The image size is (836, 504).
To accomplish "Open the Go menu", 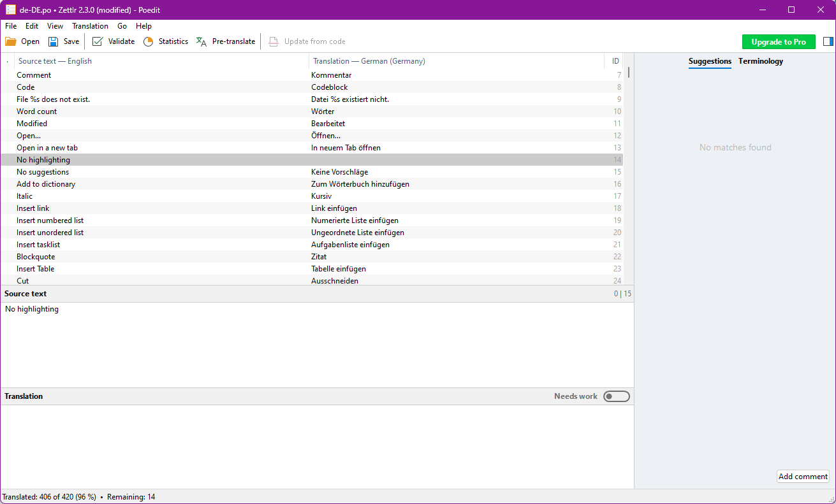I will pyautogui.click(x=122, y=26).
